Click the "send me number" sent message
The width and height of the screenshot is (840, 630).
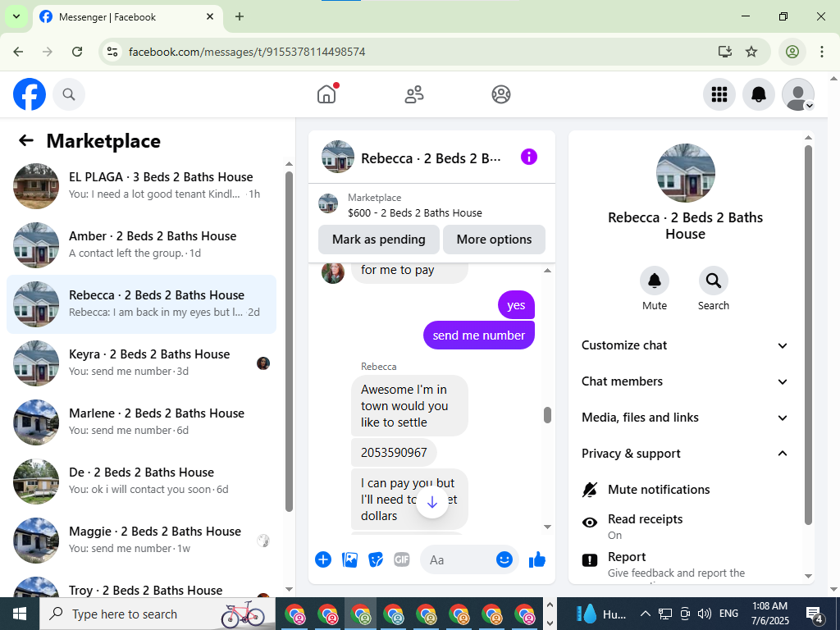479,336
